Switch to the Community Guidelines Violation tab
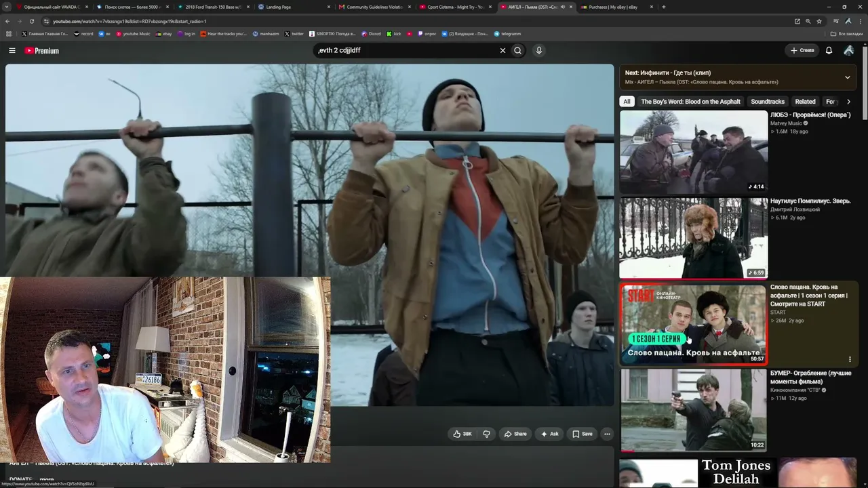 pyautogui.click(x=373, y=7)
